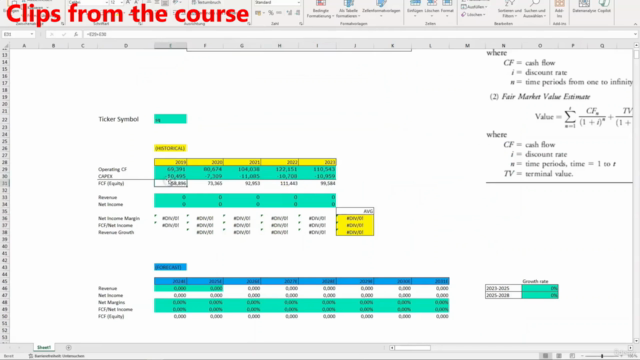Select column header M
The height and width of the screenshot is (360, 640).
click(467, 46)
